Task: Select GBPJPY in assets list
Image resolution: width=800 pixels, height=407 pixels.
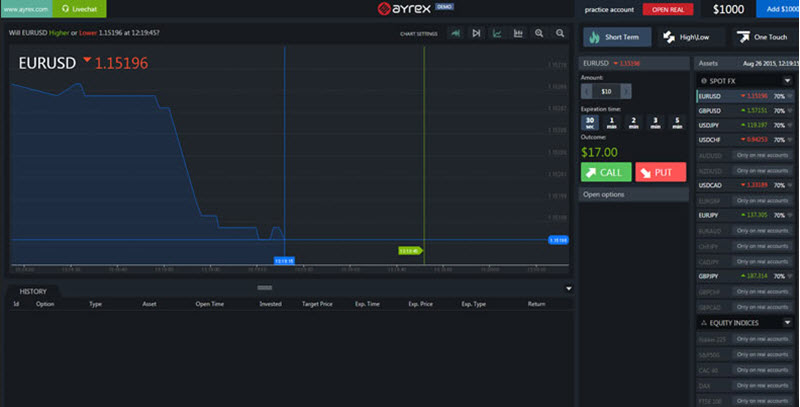Action: pos(745,276)
